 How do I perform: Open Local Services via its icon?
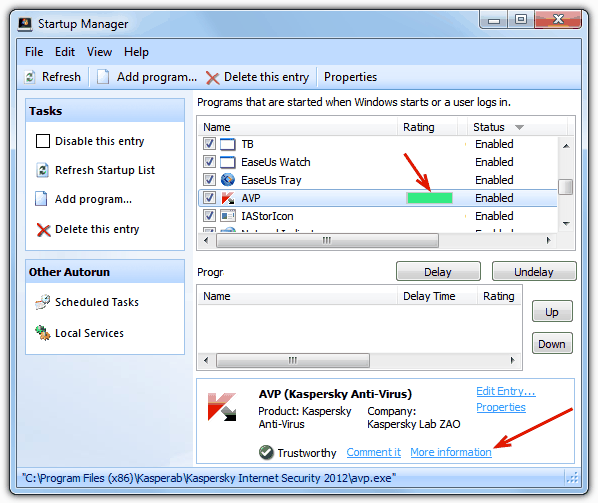[x=43, y=333]
